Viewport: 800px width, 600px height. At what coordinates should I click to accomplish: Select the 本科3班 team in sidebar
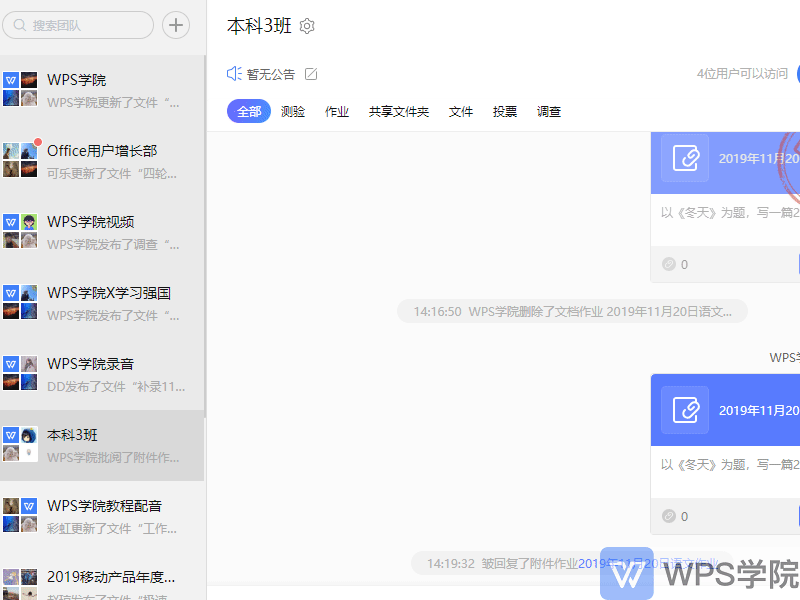click(x=102, y=445)
